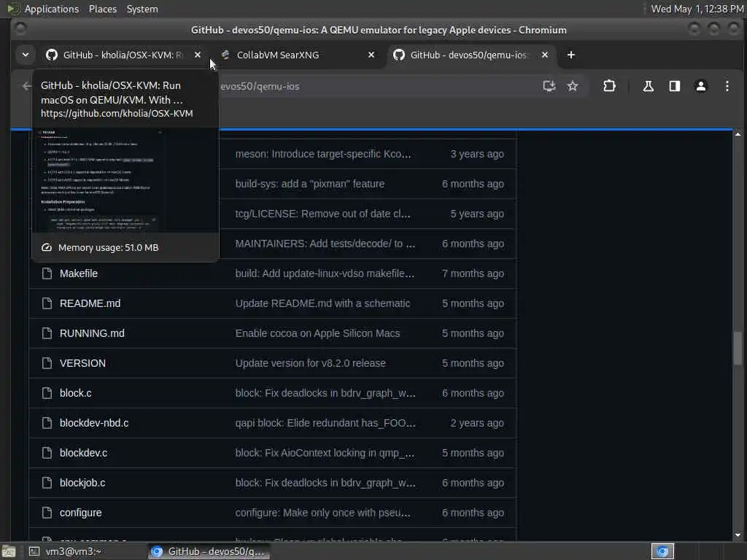Click the file icon next to Makefile
The height and width of the screenshot is (560, 747).
point(47,273)
